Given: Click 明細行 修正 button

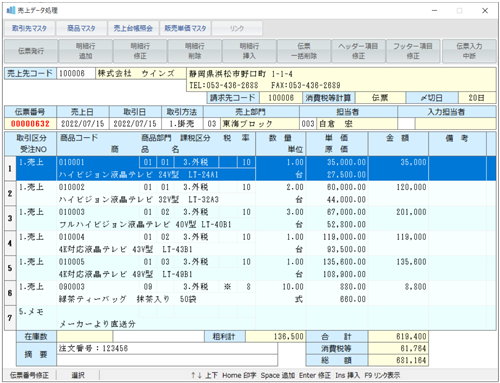Looking at the screenshot, I should point(140,51).
